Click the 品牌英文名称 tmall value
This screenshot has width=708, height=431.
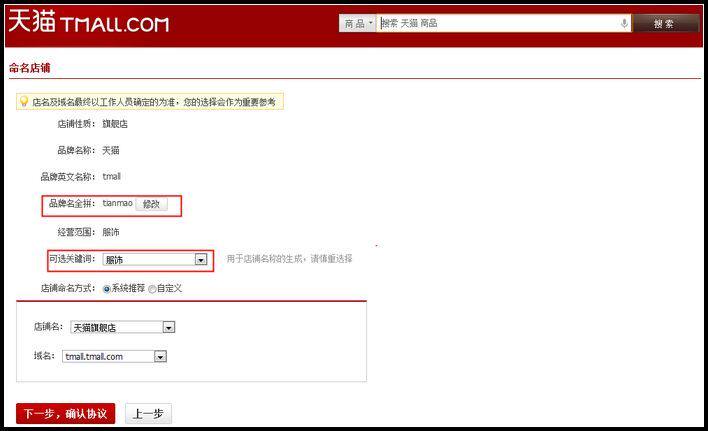(112, 176)
